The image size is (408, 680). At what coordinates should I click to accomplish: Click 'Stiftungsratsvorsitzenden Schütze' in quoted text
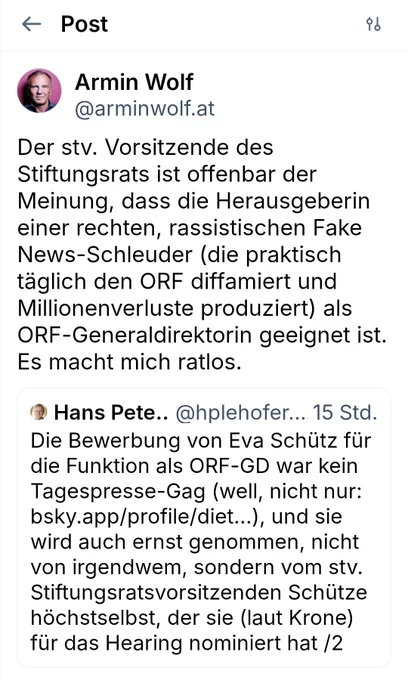pyautogui.click(x=199, y=593)
